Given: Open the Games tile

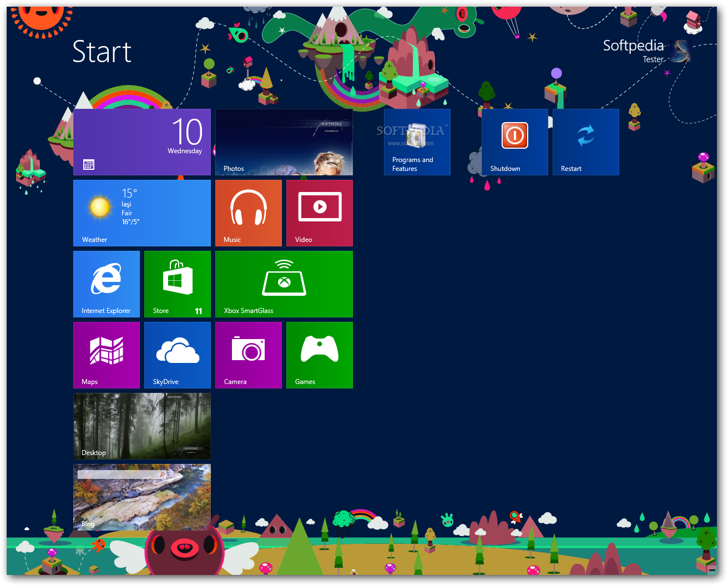Looking at the screenshot, I should [x=320, y=355].
